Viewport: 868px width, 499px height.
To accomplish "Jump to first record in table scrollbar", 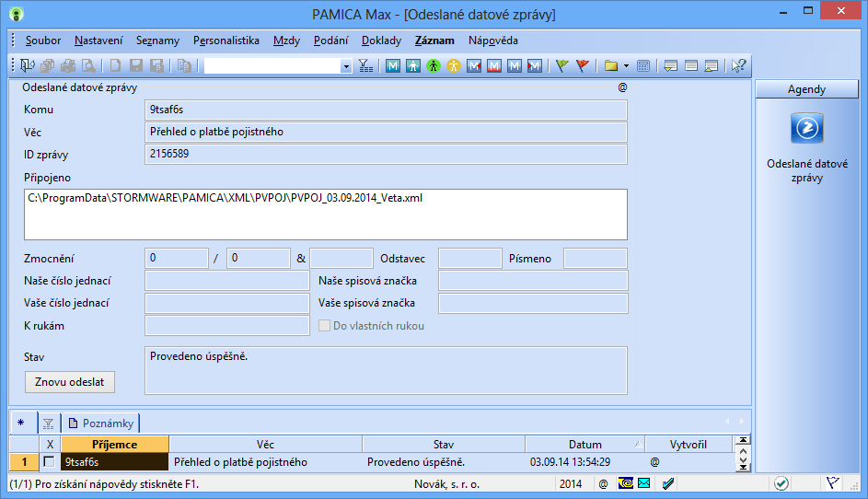I will click(x=743, y=440).
